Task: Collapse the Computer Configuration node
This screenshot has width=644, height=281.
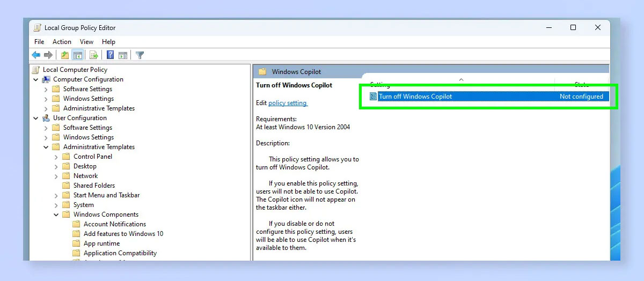Action: 36,79
